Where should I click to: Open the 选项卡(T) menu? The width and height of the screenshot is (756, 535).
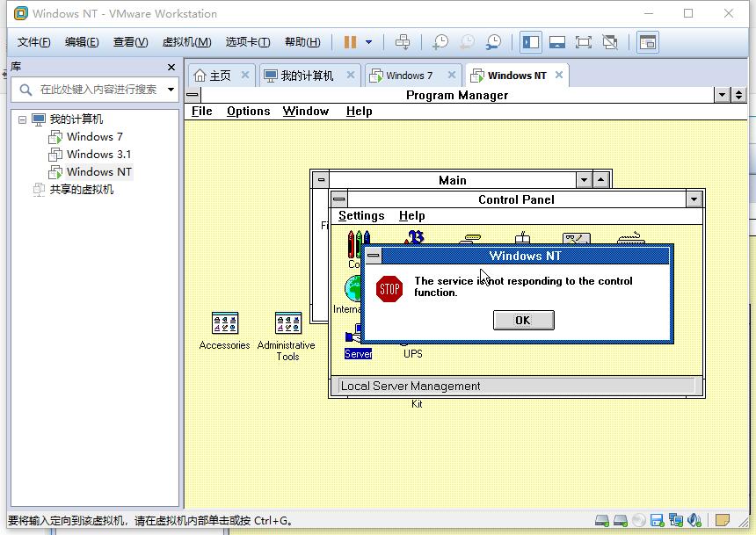point(247,42)
